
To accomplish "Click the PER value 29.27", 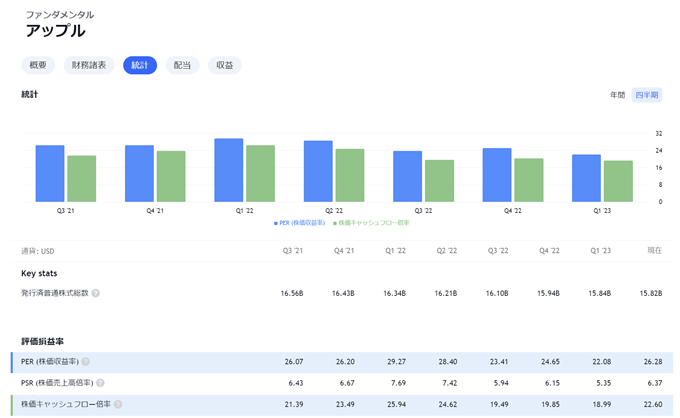I will point(396,362).
